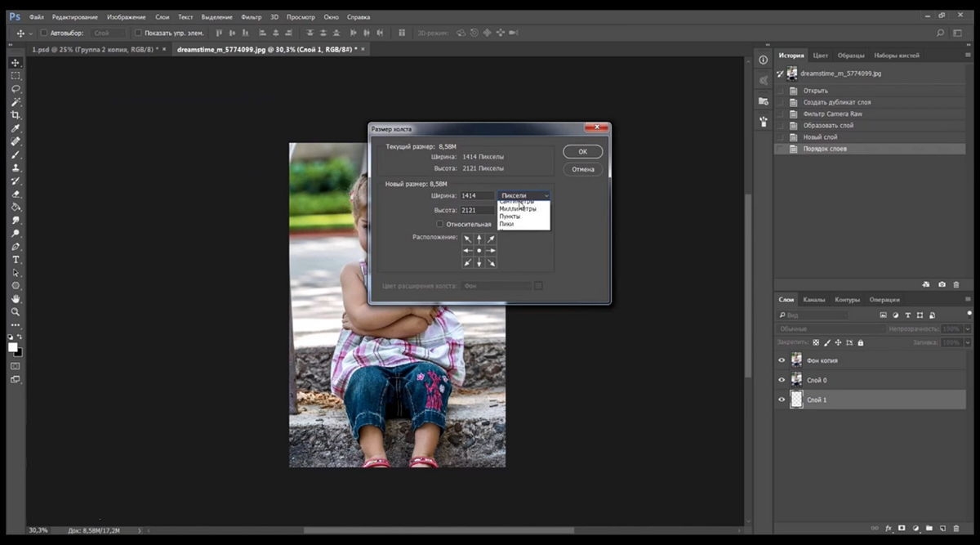Viewport: 980px width, 545px height.
Task: Open the Изображение menu
Action: click(x=126, y=16)
